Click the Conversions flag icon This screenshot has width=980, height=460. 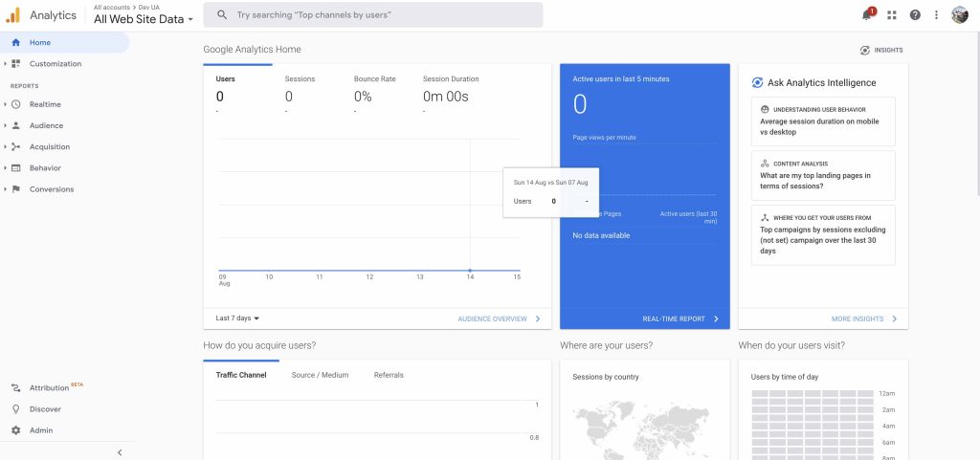(x=16, y=189)
